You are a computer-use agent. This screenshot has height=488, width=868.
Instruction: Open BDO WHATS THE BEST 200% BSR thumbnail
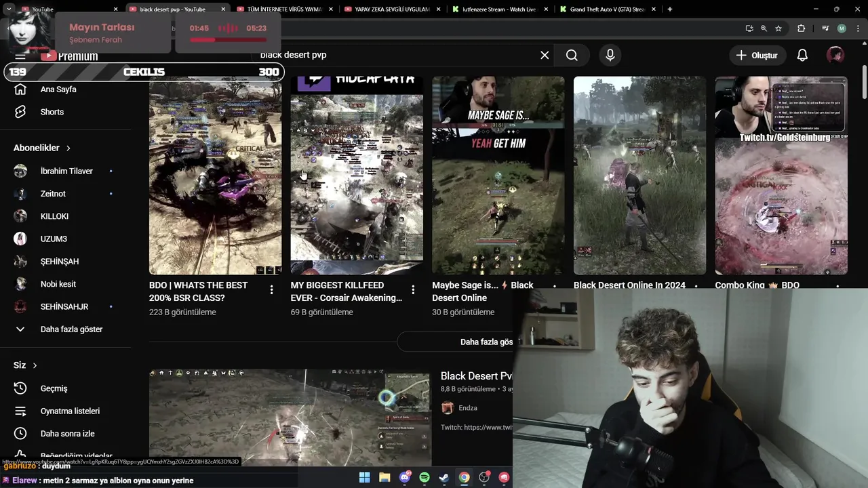(215, 176)
